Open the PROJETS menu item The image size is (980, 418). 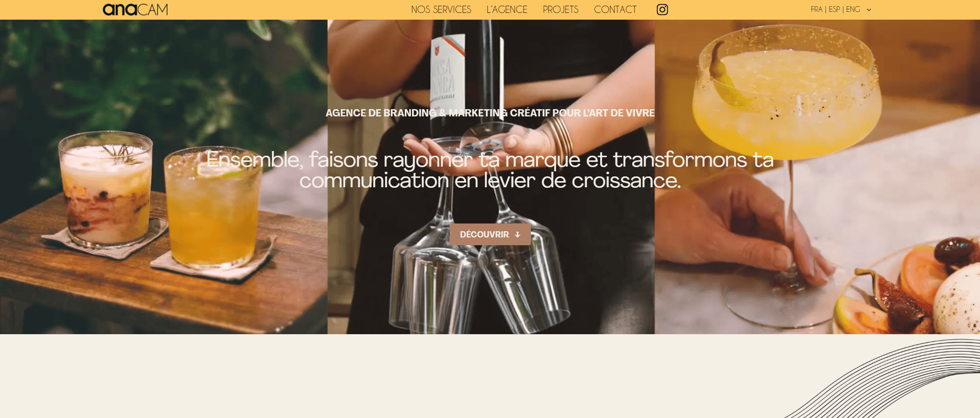coord(560,9)
